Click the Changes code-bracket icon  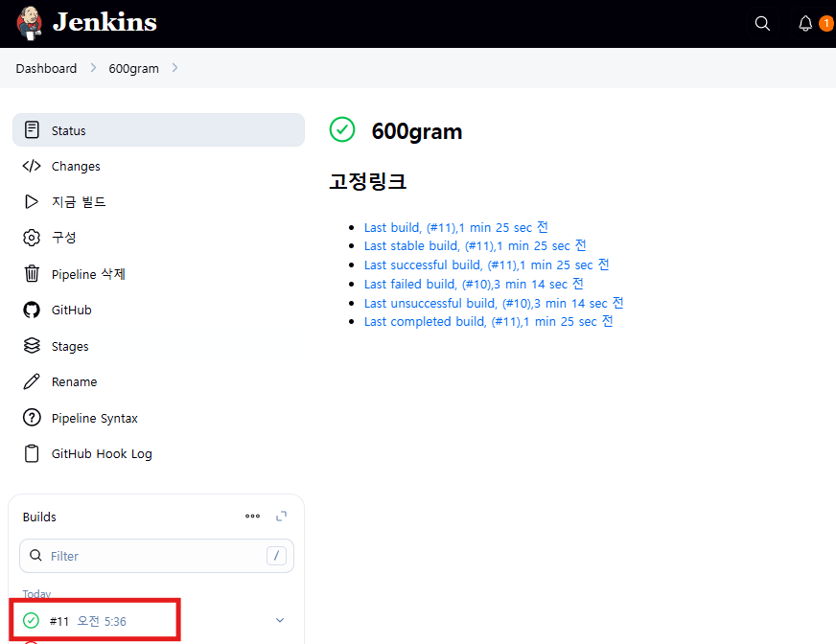32,166
